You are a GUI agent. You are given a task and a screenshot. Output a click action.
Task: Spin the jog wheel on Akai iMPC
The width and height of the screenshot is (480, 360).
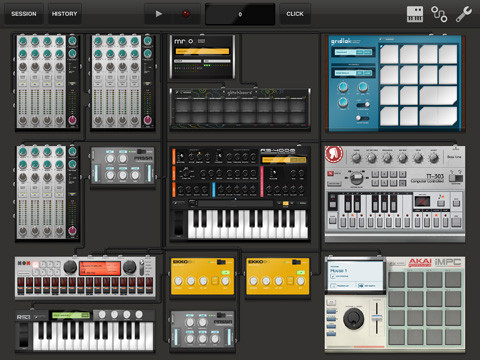point(354,318)
